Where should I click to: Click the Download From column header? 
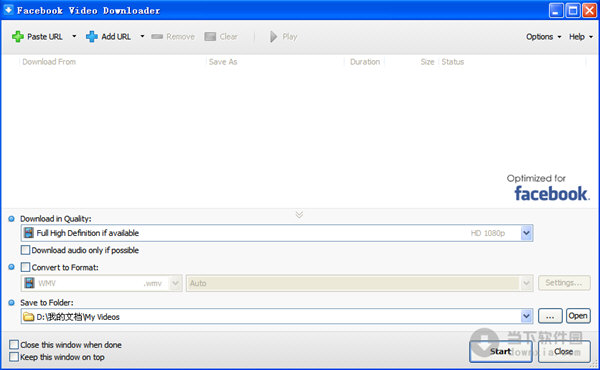(49, 62)
